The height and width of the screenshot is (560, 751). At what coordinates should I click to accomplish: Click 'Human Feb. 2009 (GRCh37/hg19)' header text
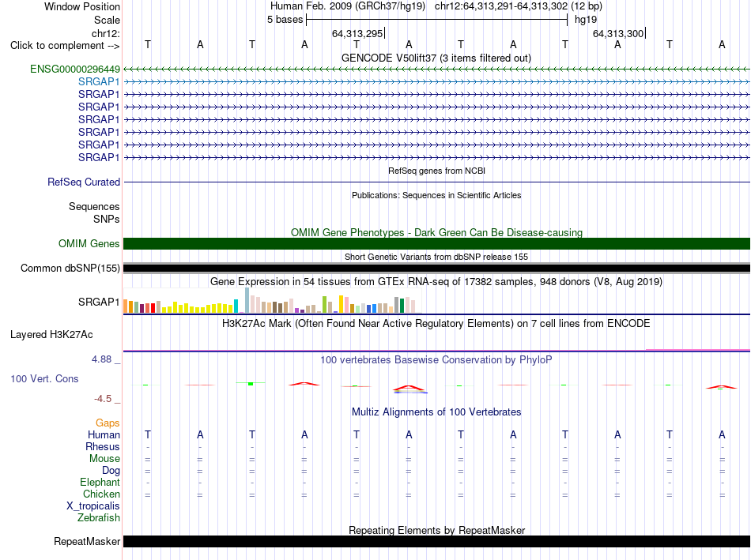tap(348, 6)
